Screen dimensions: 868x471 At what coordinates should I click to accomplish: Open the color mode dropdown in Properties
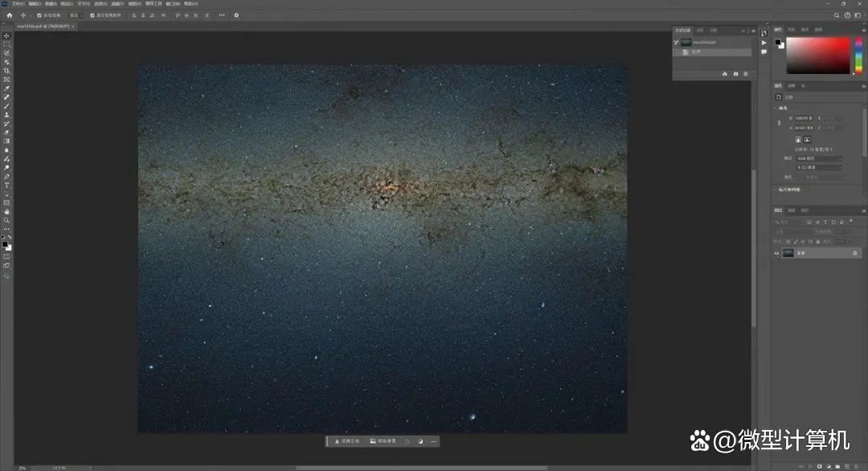tap(817, 158)
